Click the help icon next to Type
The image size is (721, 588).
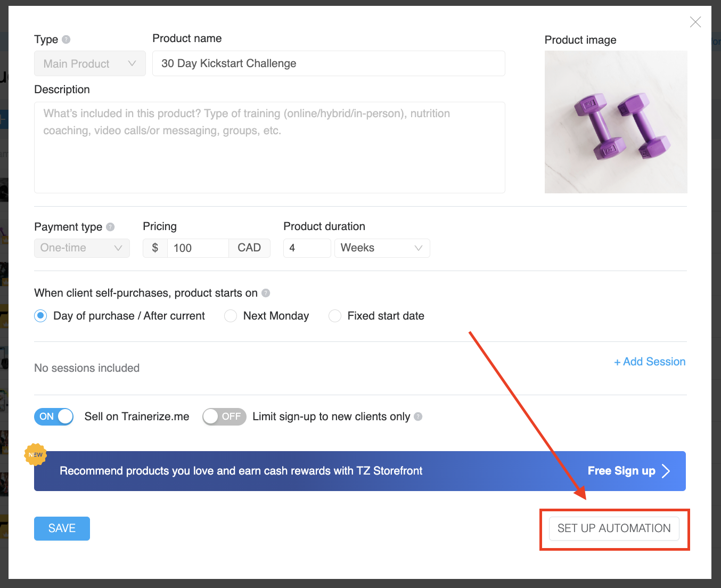point(66,39)
